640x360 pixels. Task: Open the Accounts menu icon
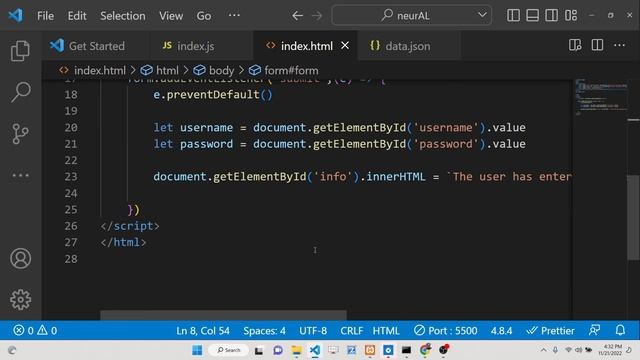[x=20, y=258]
